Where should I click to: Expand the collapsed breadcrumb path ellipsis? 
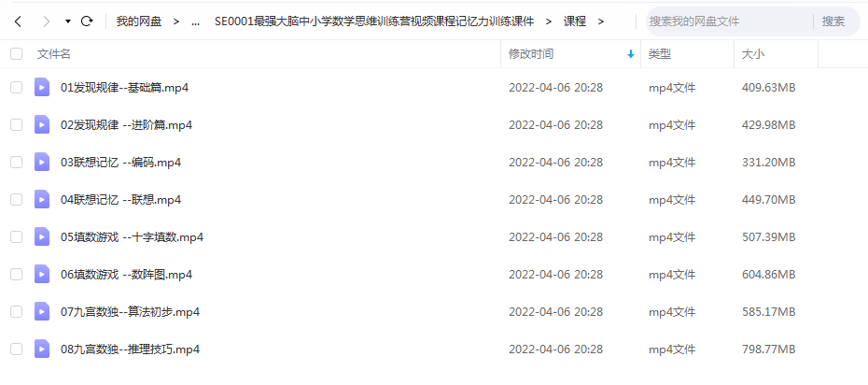195,21
